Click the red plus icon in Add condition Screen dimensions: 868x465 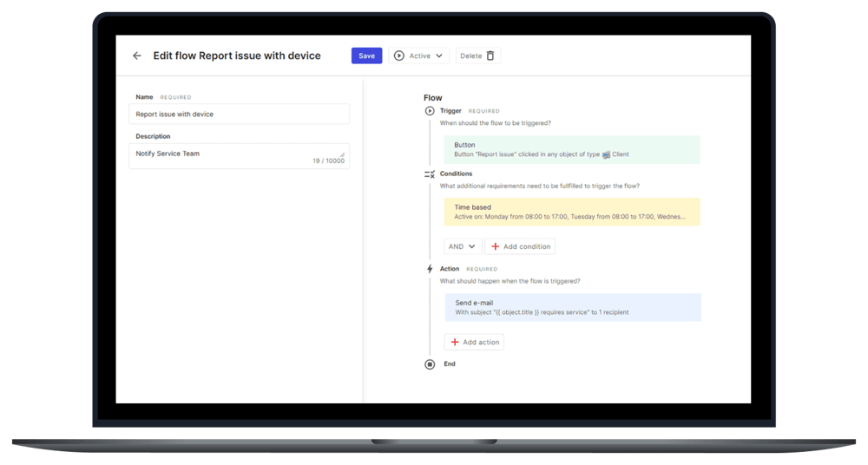496,246
